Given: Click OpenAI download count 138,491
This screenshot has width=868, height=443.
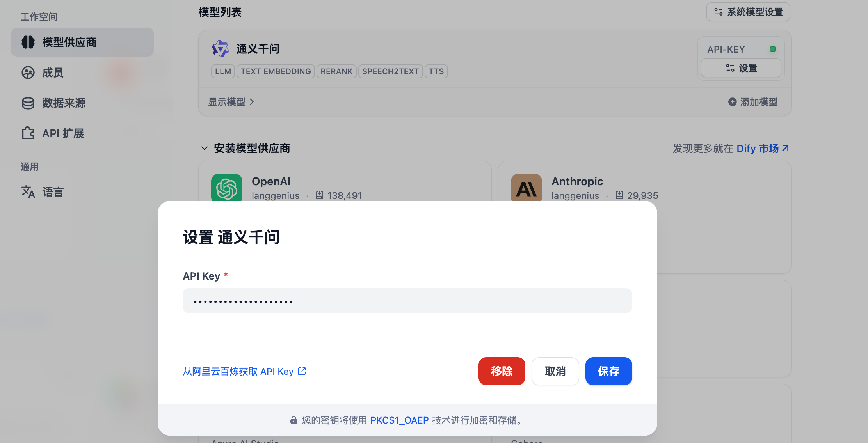Looking at the screenshot, I should point(345,195).
